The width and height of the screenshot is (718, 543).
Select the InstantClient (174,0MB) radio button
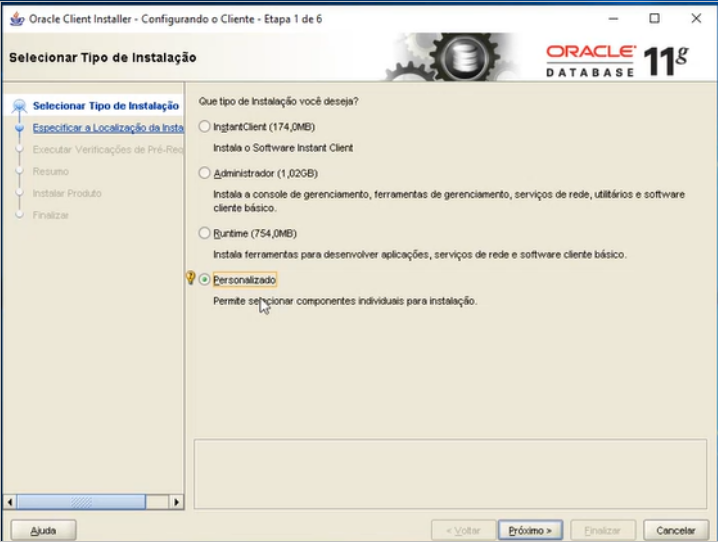tap(204, 126)
